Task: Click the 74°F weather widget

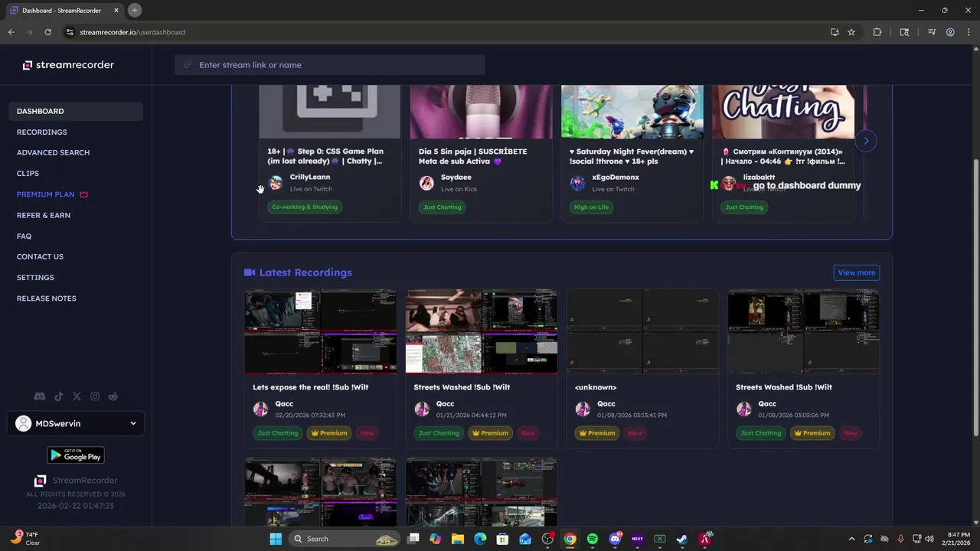Action: 24,539
